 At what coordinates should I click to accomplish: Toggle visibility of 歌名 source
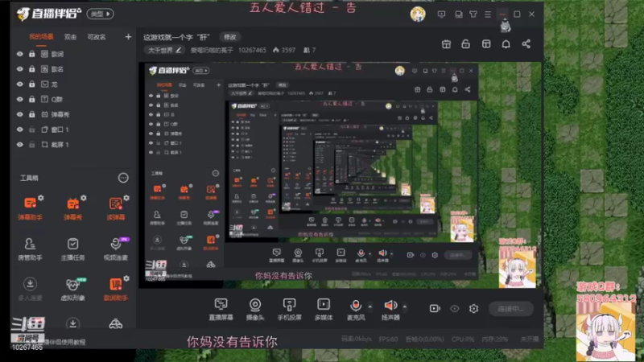(x=19, y=69)
